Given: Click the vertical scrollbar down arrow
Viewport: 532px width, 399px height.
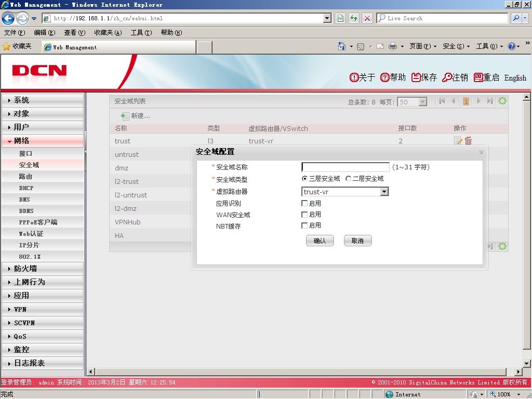Looking at the screenshot, I should 527,363.
